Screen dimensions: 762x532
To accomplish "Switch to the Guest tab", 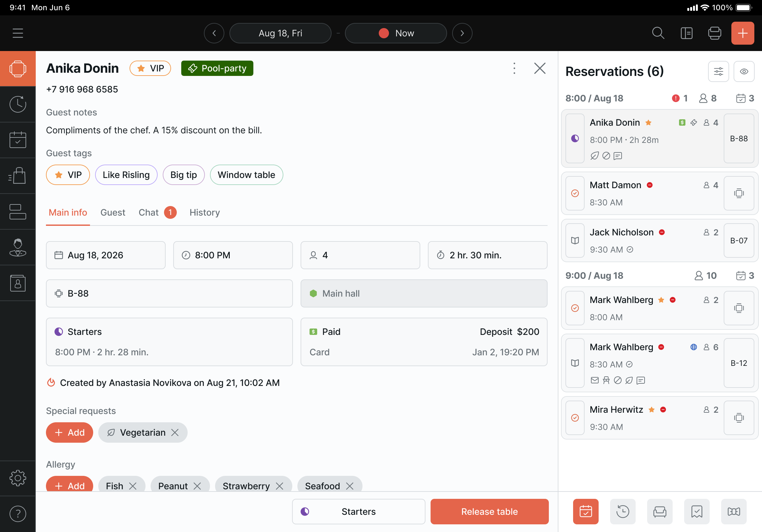I will [113, 212].
